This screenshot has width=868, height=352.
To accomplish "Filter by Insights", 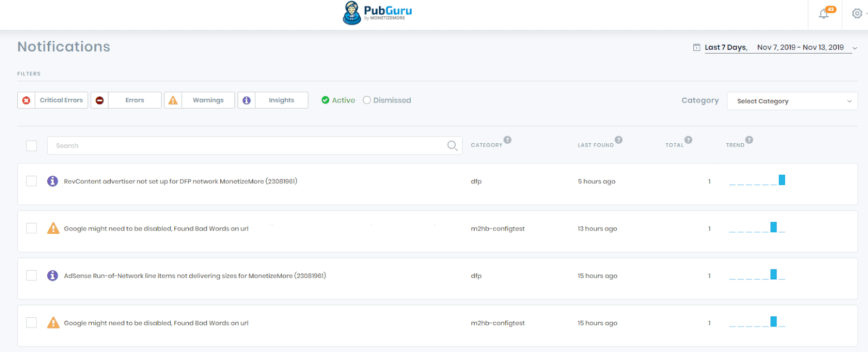I will [273, 100].
